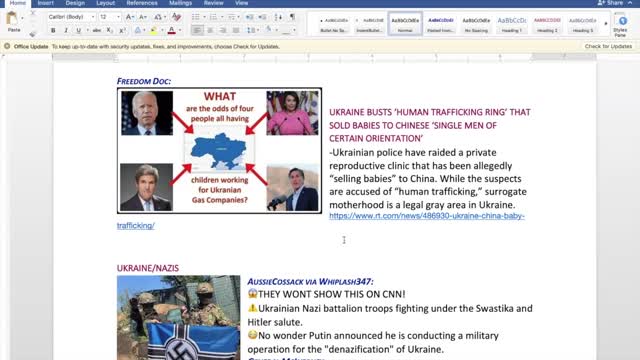Open the font color dropdown arrow
The width and height of the screenshot is (640, 360).
coord(180,30)
